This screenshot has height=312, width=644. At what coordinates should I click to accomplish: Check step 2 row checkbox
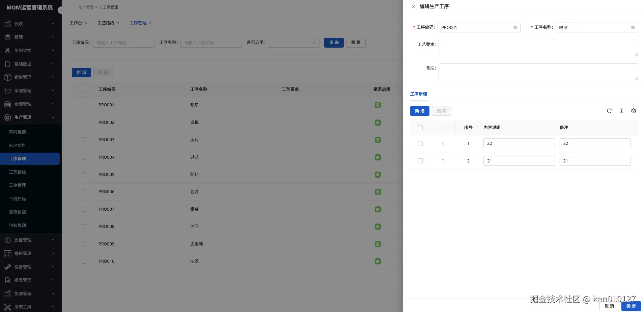tap(420, 161)
